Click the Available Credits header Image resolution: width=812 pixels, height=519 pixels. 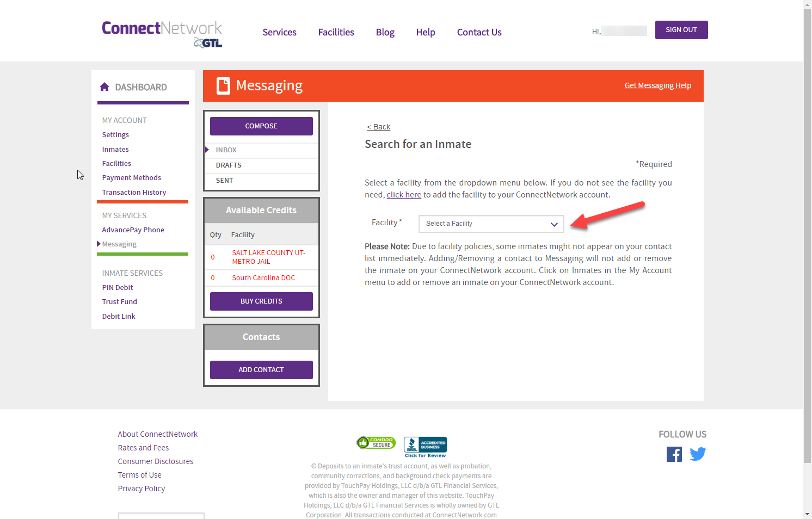tap(261, 211)
